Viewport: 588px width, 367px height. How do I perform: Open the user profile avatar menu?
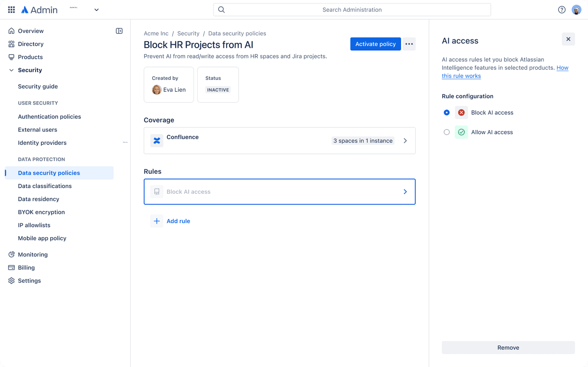point(576,10)
